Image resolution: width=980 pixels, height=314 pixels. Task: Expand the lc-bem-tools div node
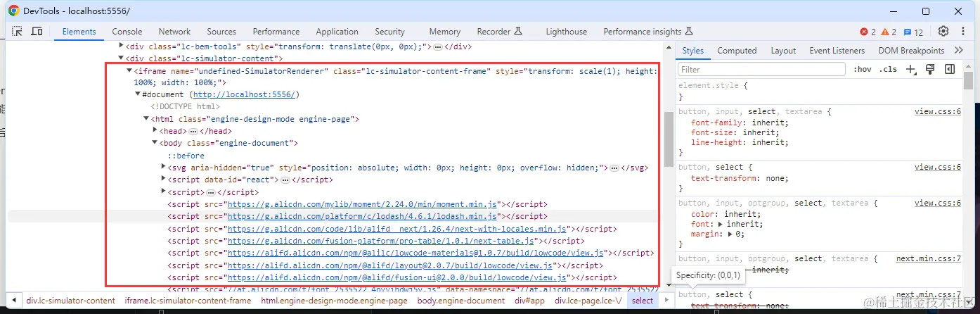point(120,46)
